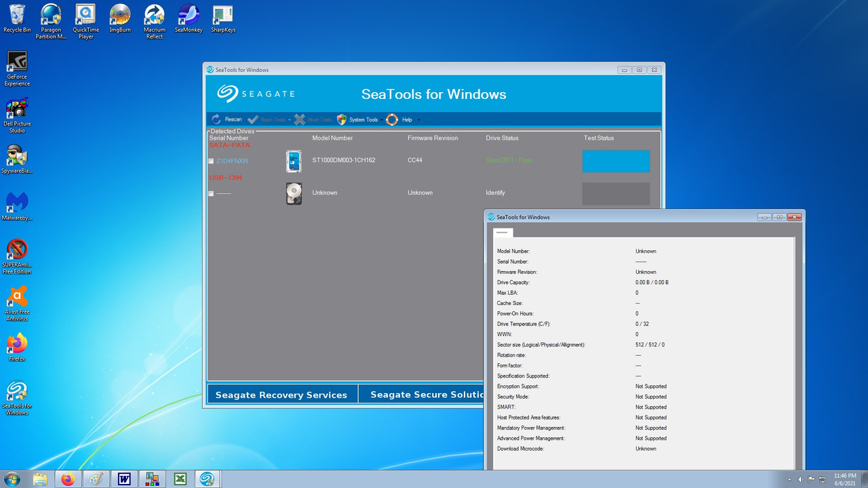Expand the Help dropdown arrow

click(418, 120)
